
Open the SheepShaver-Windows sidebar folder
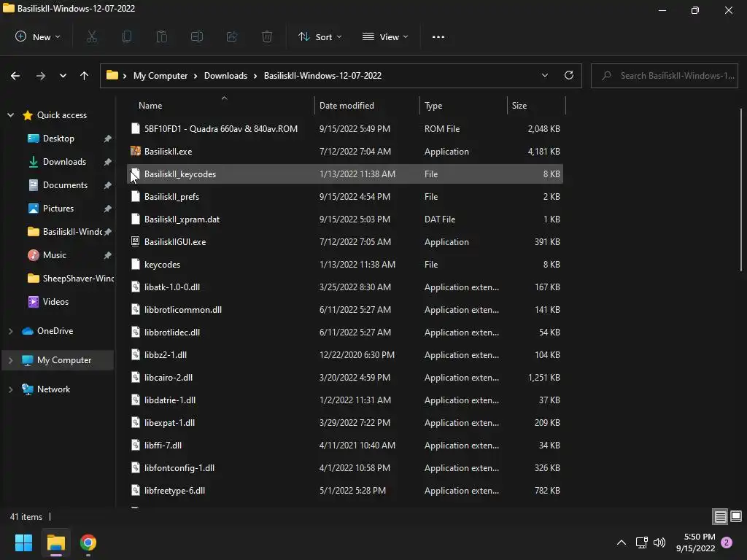(x=71, y=279)
